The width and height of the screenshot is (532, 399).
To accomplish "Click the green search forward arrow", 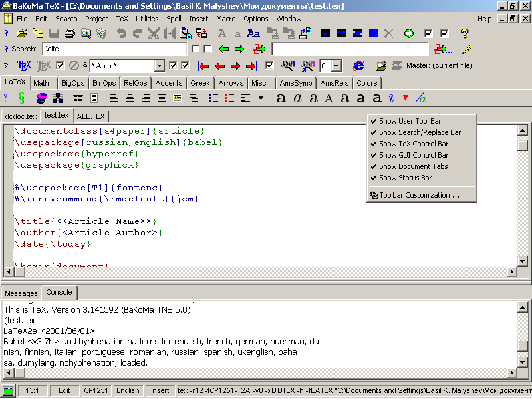I will tap(239, 49).
